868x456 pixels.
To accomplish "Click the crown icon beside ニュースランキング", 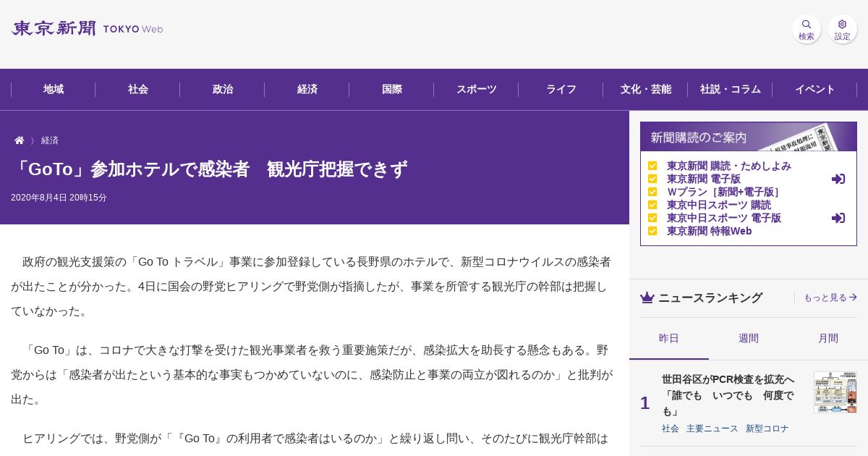I will 647,297.
